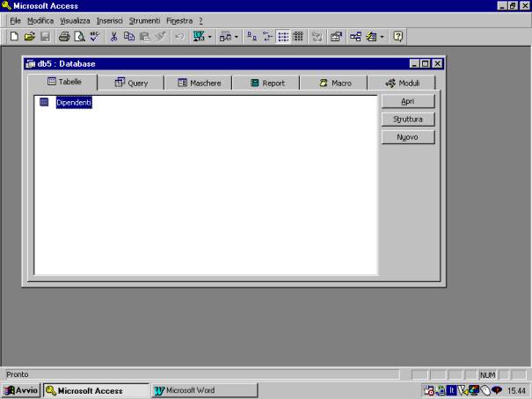
Task: Switch to the Macro tab
Action: tap(335, 83)
